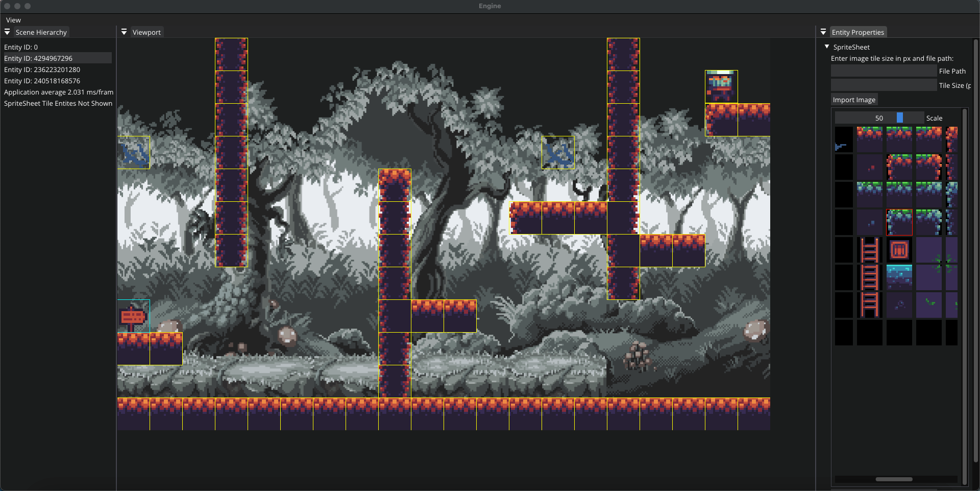Viewport: 980px width, 491px height.
Task: Click the wooden signpost sprite in viewport
Action: click(133, 316)
